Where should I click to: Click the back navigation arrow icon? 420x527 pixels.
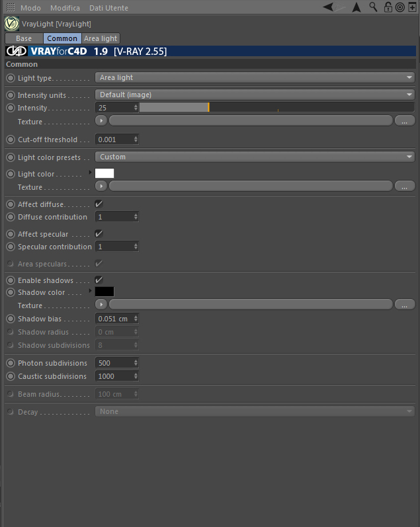coord(328,7)
